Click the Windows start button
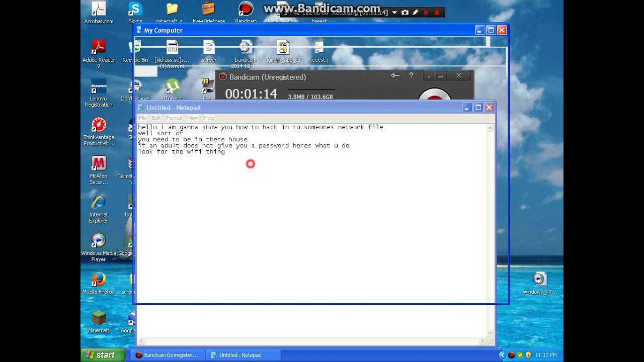Screen dimensions: 644x362 pyautogui.click(x=103, y=355)
